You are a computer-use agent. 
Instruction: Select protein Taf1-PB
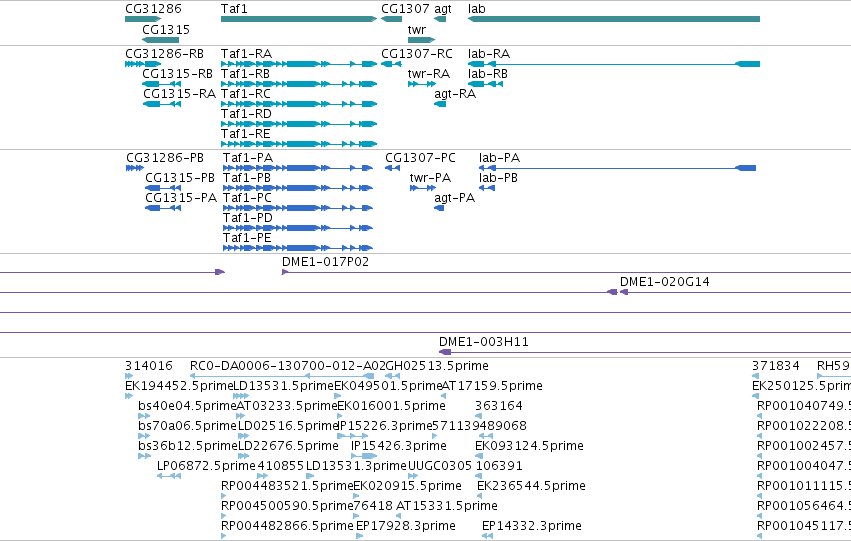[247, 178]
